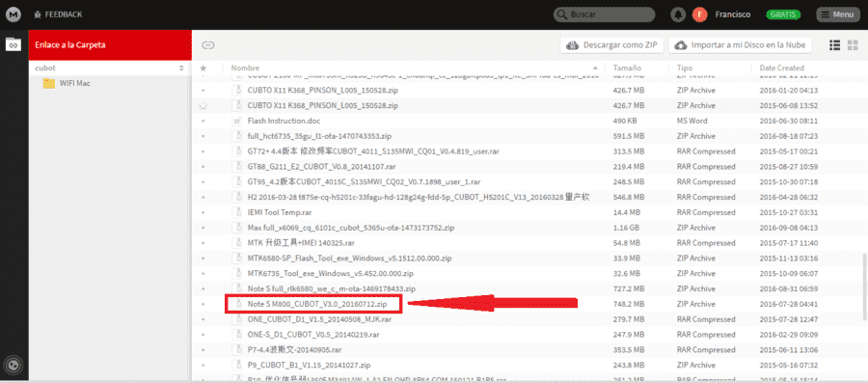The width and height of the screenshot is (868, 383).
Task: Click archive icon of ONE-S_D1_CUBOT rar
Action: click(237, 335)
